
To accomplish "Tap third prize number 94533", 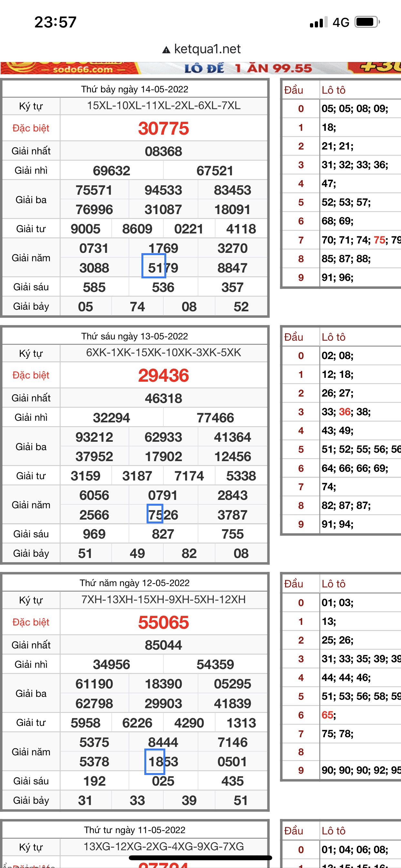I will pyautogui.click(x=163, y=190).
